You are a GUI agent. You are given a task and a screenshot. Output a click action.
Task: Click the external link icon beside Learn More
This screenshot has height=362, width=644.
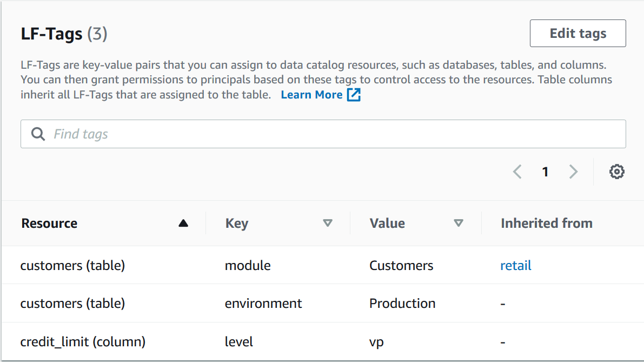[x=354, y=95]
